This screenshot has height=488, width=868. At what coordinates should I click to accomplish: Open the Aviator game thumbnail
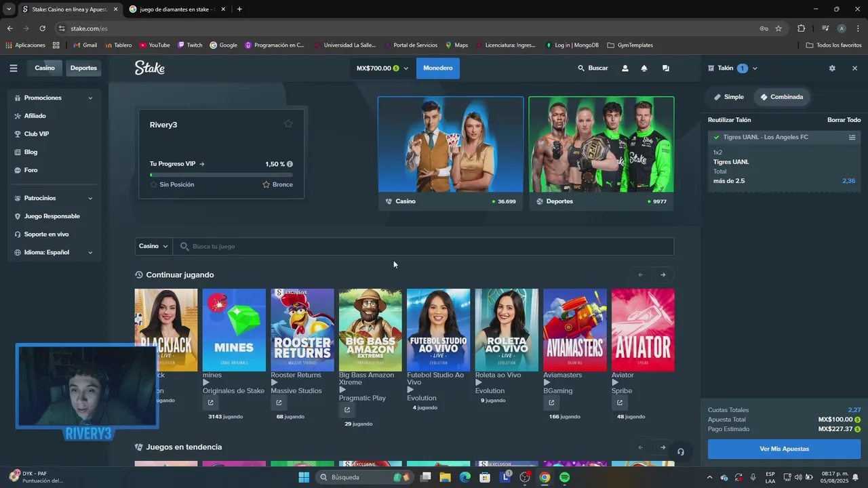(x=643, y=330)
